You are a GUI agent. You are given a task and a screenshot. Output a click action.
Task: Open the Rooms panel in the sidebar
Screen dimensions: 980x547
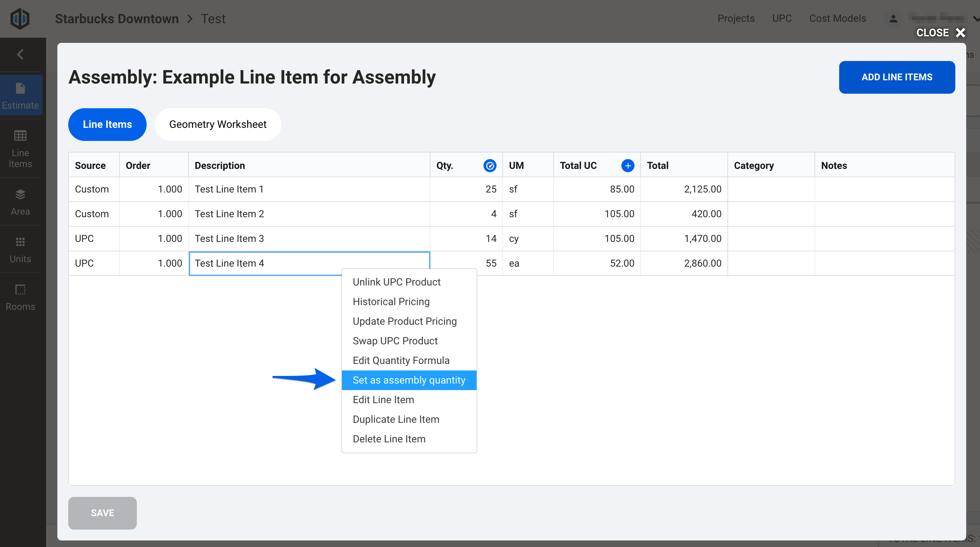(21, 297)
